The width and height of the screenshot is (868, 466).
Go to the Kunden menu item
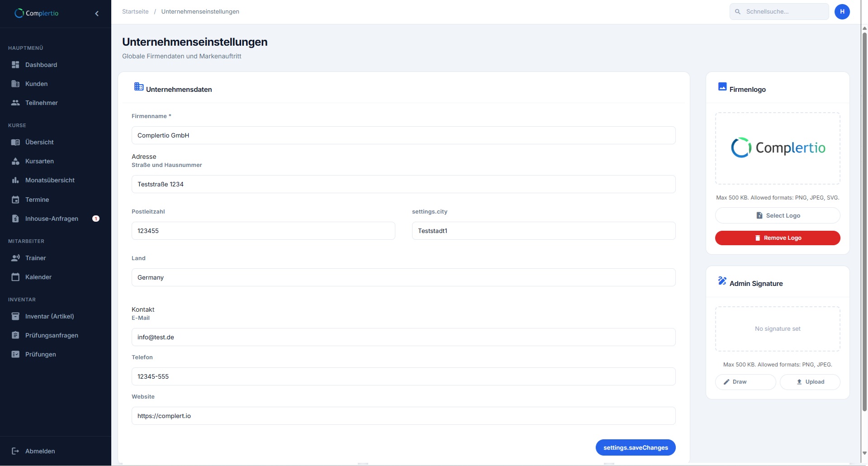tap(56, 84)
